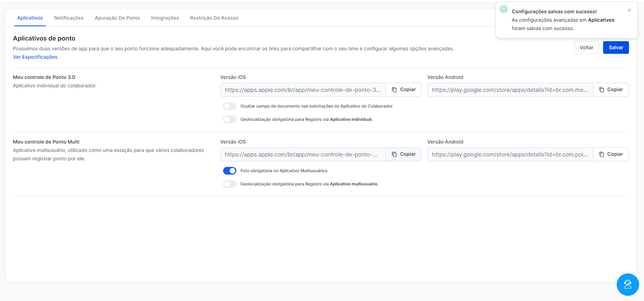Go to the Integrações tab
This screenshot has height=301, width=644.
[165, 18]
